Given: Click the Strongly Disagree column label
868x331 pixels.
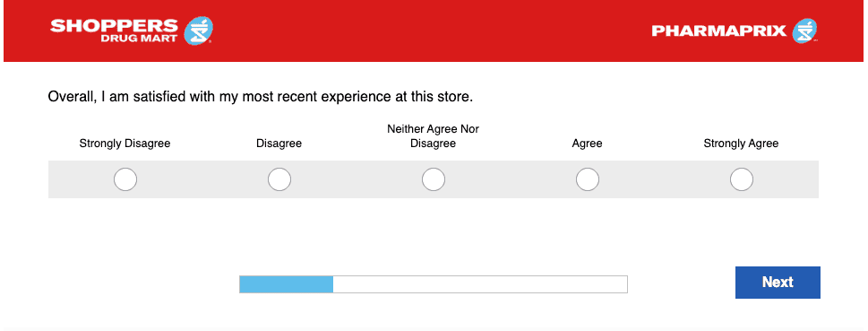Looking at the screenshot, I should [125, 144].
